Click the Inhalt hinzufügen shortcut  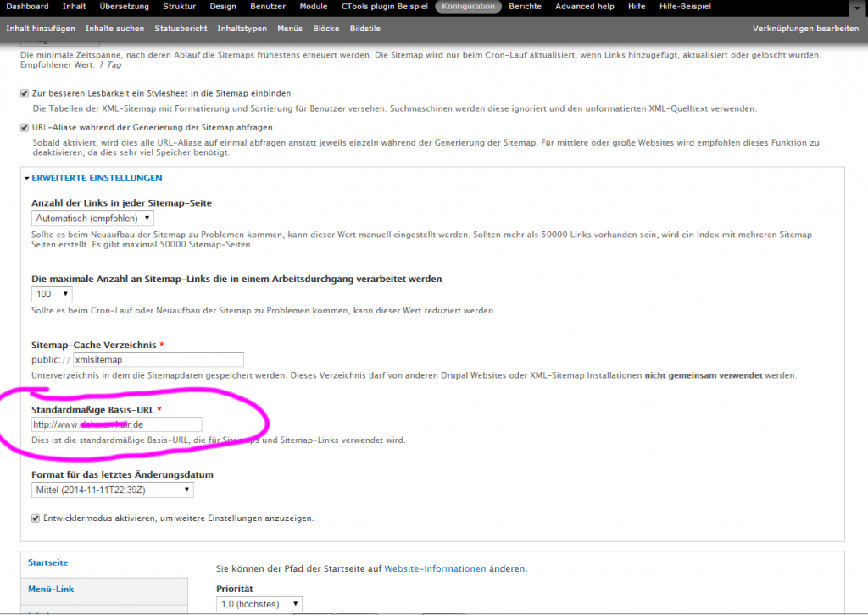[41, 29]
